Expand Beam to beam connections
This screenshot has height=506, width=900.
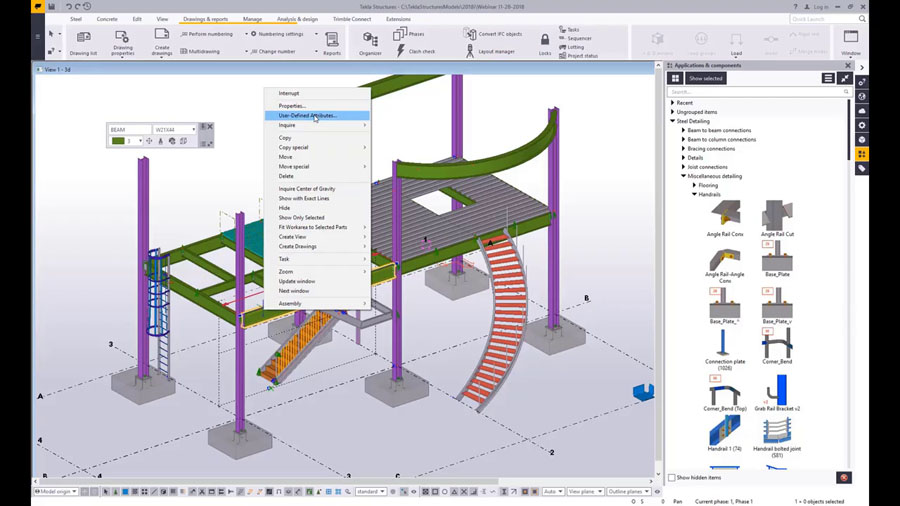[684, 130]
